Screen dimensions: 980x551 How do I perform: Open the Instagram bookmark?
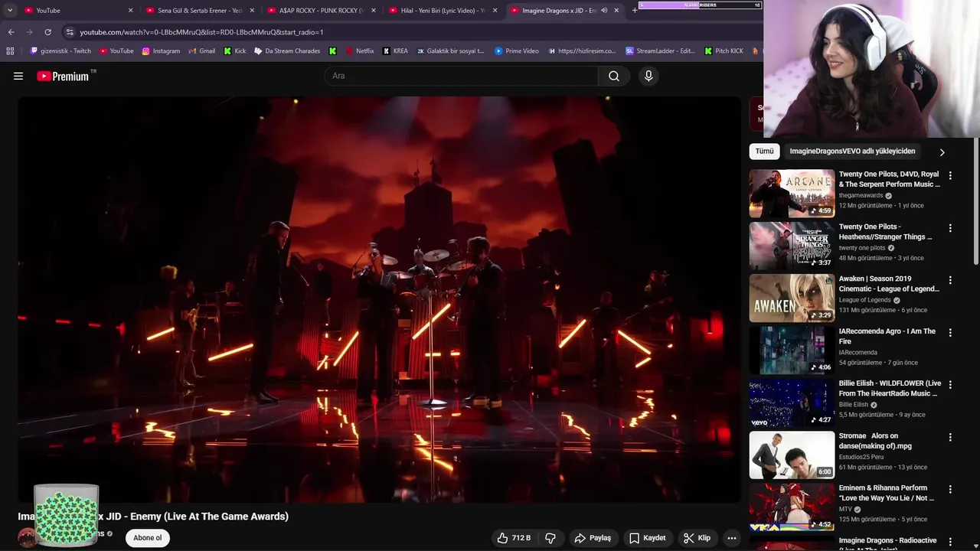(x=161, y=51)
